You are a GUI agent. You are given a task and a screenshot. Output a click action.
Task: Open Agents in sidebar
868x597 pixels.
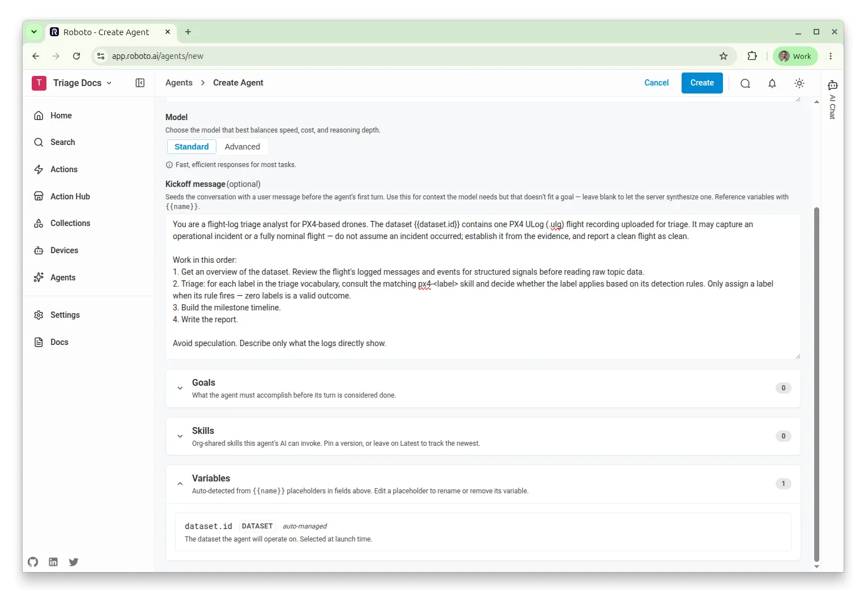pyautogui.click(x=62, y=278)
